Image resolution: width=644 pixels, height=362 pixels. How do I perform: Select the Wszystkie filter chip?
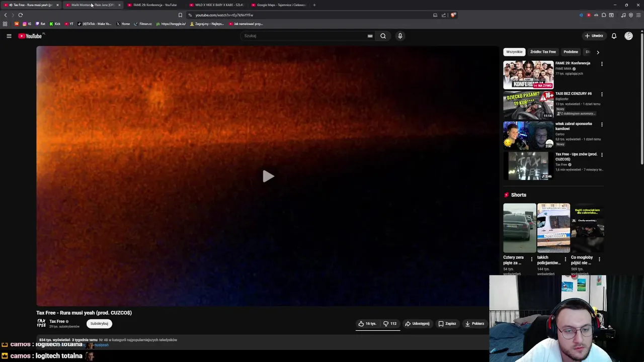tap(514, 52)
